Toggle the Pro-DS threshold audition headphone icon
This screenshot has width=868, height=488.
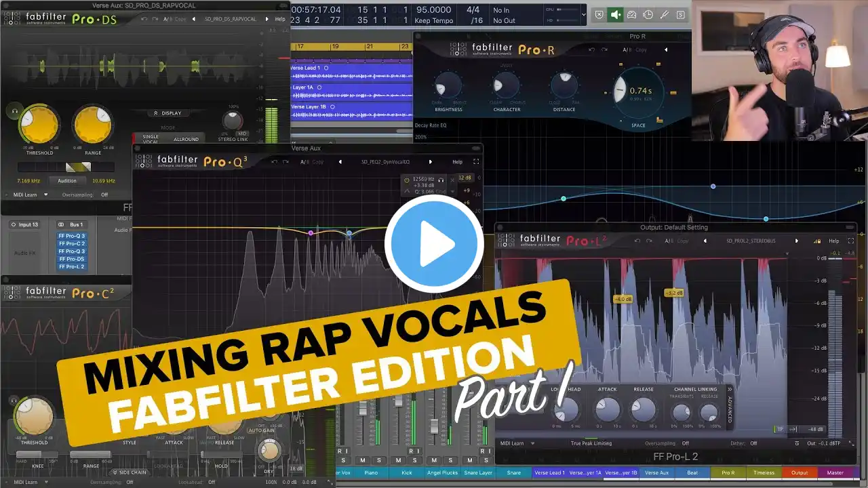[14, 110]
